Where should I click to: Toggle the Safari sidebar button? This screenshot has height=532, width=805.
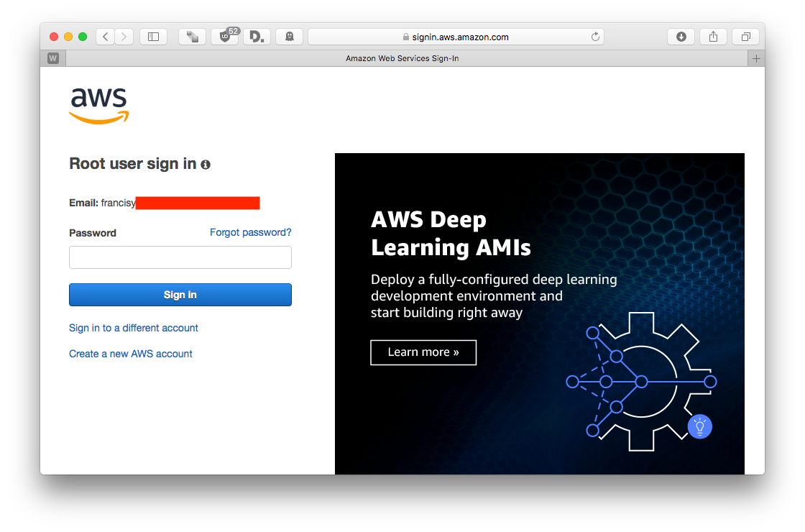[x=154, y=37]
